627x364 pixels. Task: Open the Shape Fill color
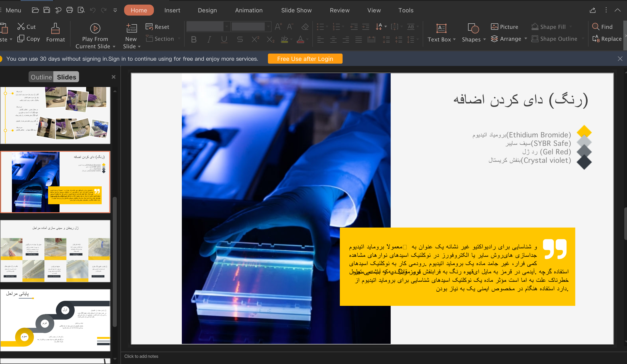548,27
